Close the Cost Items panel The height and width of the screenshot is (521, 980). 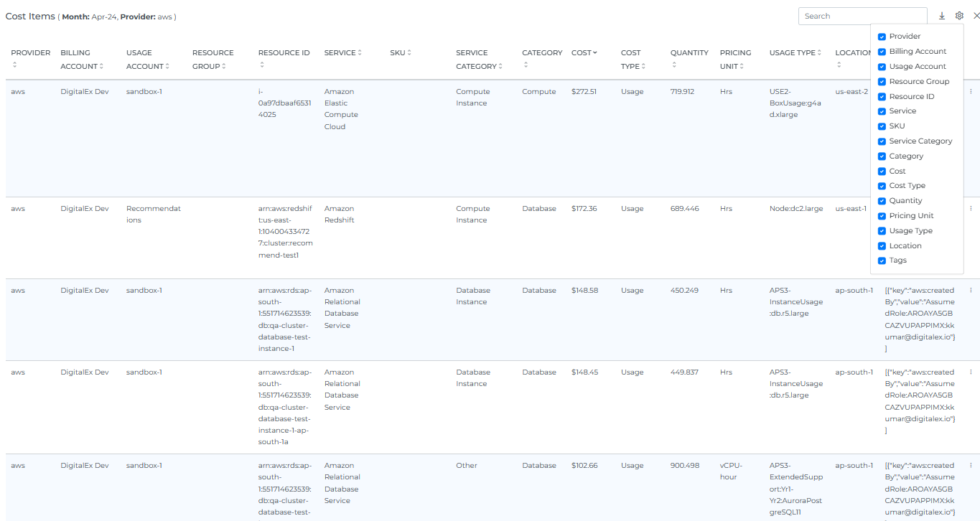tap(976, 16)
